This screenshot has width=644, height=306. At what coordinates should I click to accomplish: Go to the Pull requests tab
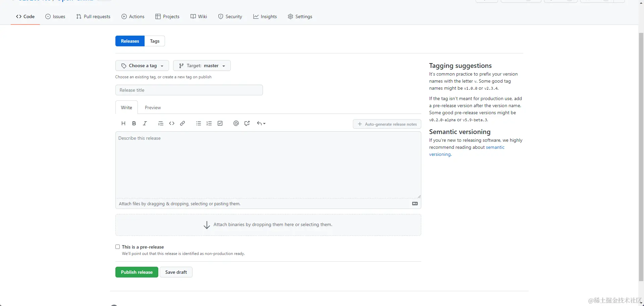[93, 16]
